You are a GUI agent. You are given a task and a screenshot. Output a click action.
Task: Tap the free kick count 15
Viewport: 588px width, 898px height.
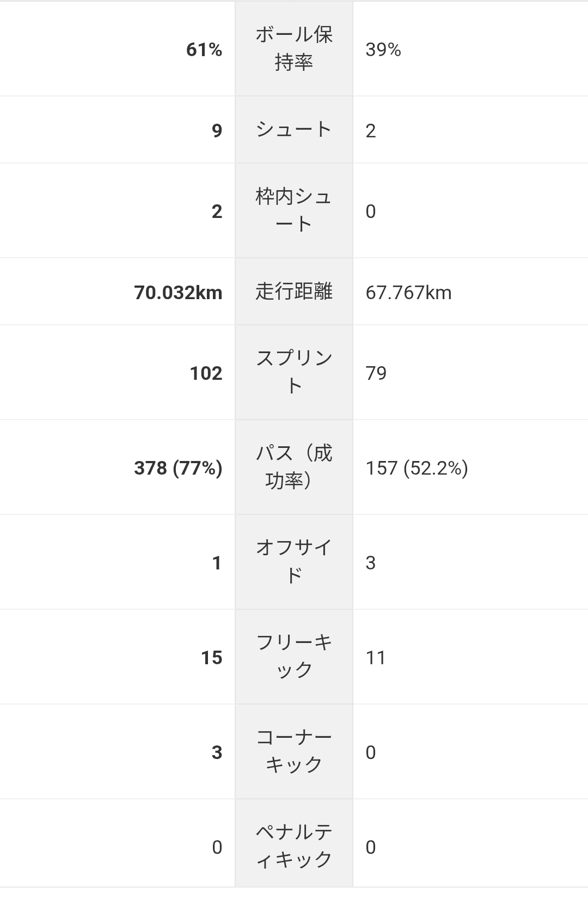(211, 658)
